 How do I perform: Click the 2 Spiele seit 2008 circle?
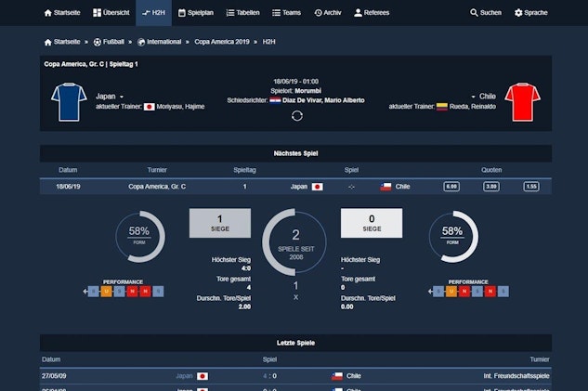[x=294, y=242]
